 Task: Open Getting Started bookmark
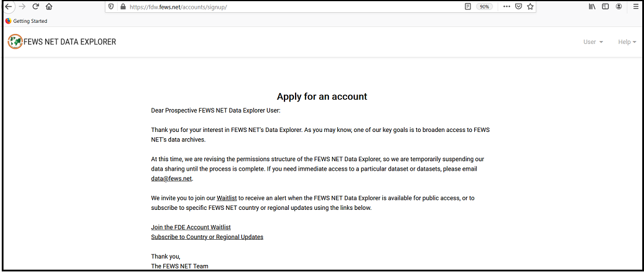point(26,21)
